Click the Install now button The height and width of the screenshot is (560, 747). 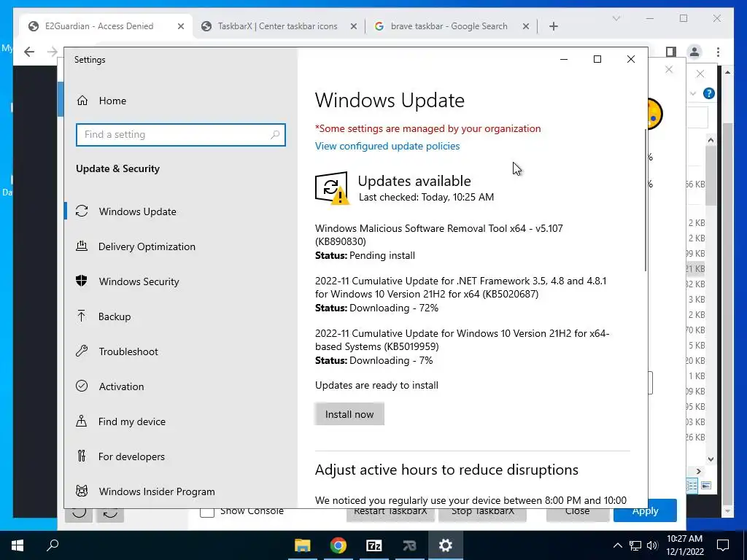coord(349,414)
